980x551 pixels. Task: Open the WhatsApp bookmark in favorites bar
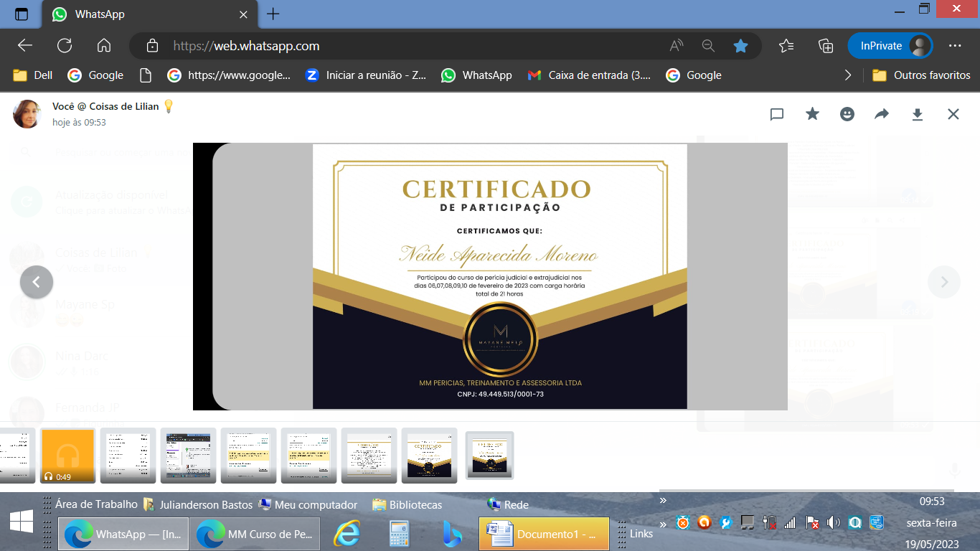coord(476,75)
